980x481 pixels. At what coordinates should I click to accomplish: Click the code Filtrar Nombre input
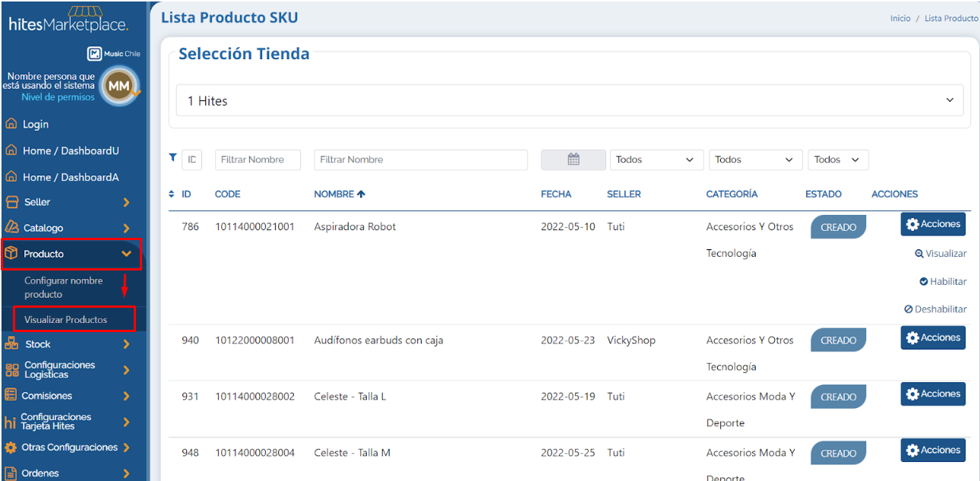pyautogui.click(x=258, y=160)
